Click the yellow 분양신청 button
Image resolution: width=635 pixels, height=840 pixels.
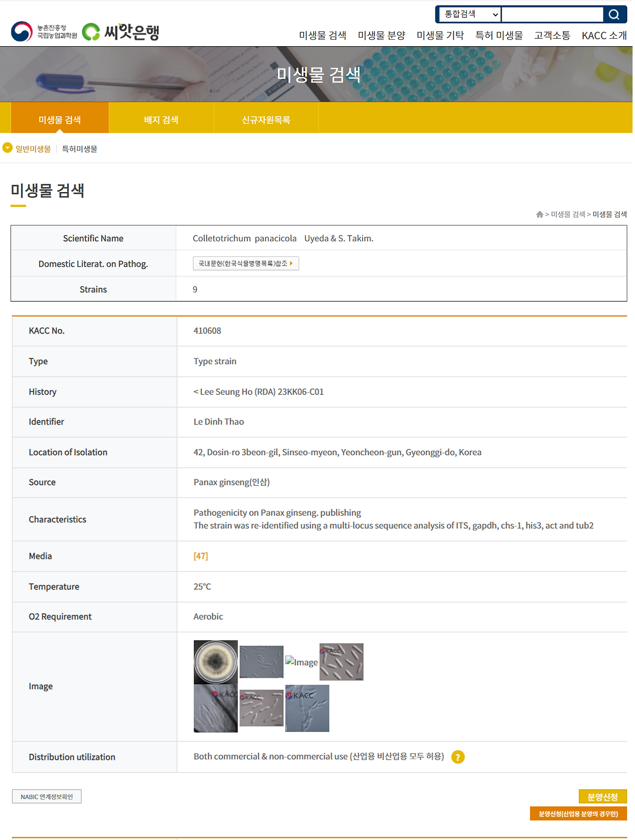click(x=603, y=796)
